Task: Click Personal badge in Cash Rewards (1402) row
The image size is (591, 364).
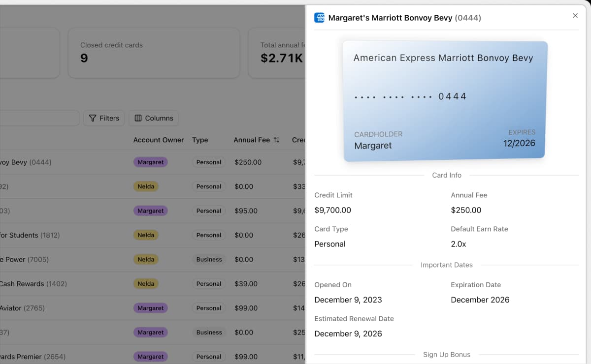Action: pos(209,284)
